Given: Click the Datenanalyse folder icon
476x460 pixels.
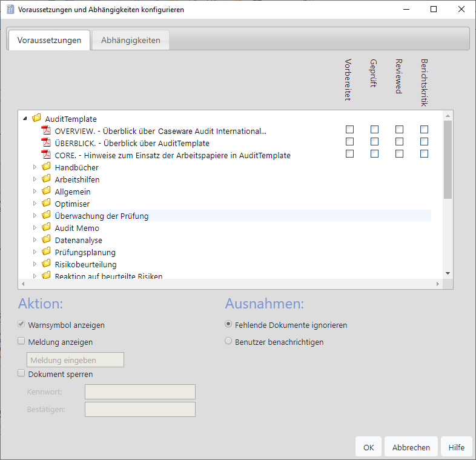Looking at the screenshot, I should [46, 240].
